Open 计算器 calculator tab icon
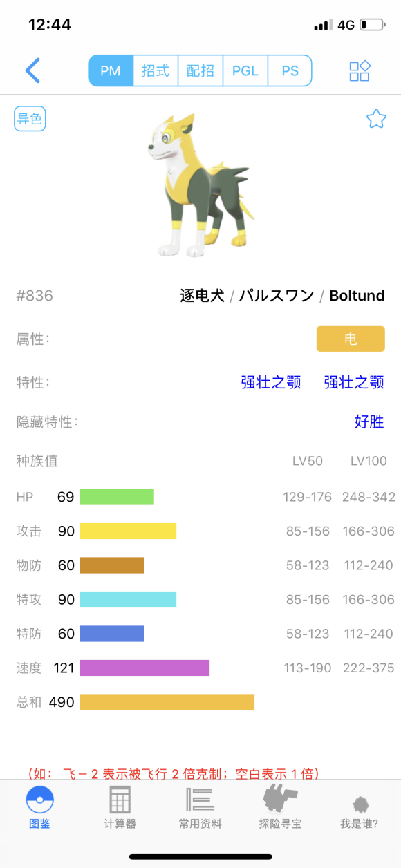The height and width of the screenshot is (868, 401). [x=120, y=800]
